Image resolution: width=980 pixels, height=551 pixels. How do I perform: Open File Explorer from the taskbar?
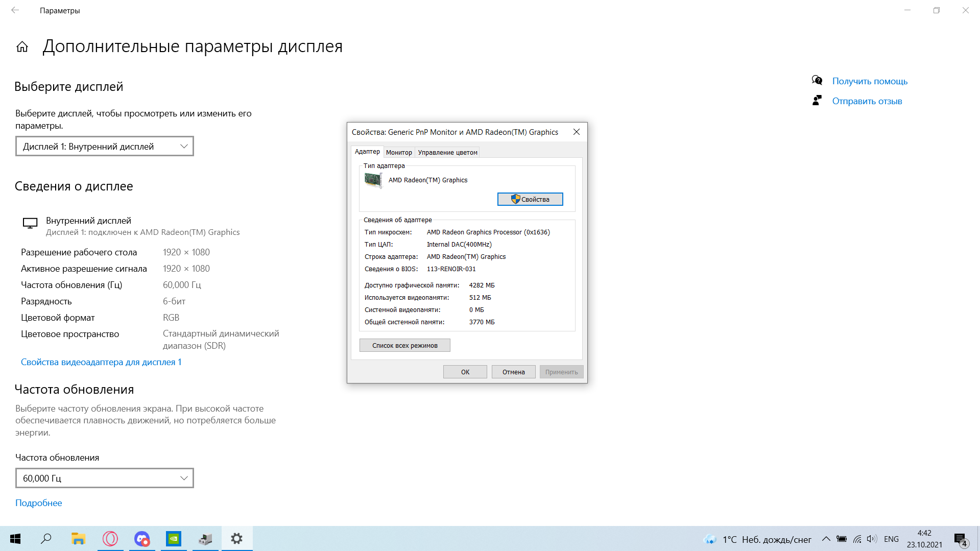click(x=78, y=539)
